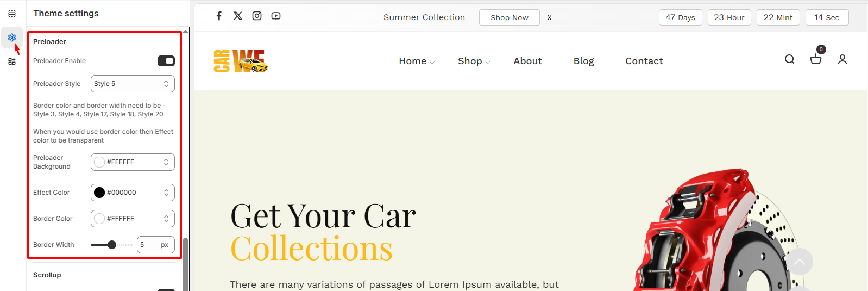Open the Sections icon in left sidebar
868x291 pixels.
click(12, 14)
